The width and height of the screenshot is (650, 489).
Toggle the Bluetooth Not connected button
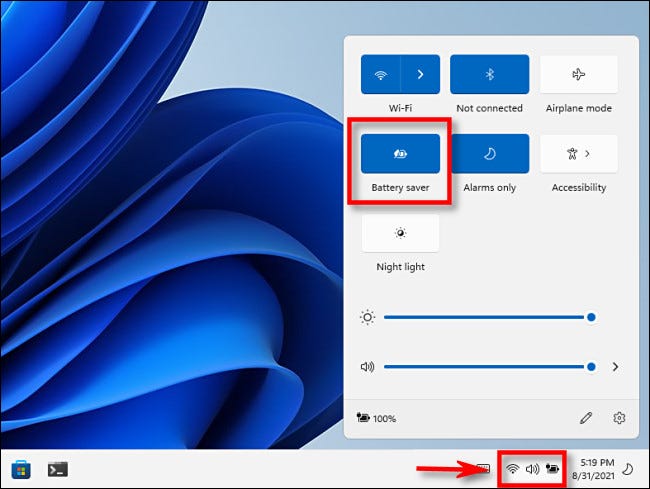click(x=489, y=74)
